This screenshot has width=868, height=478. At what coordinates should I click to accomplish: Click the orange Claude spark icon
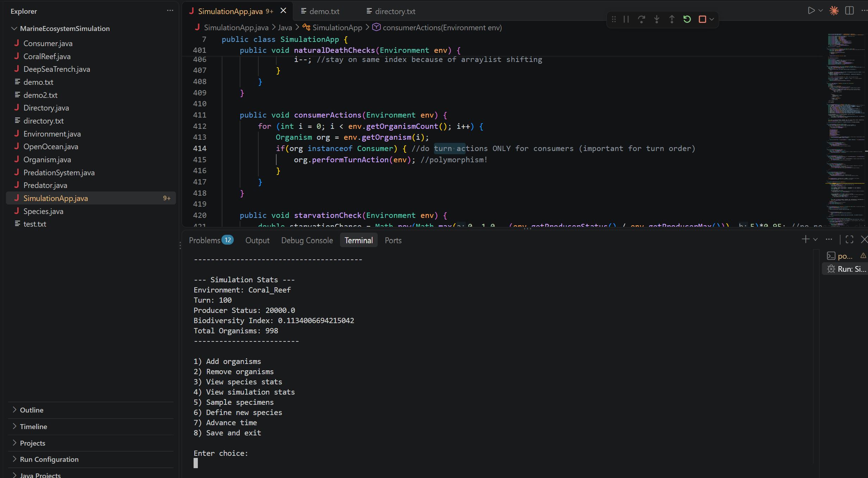(x=834, y=11)
